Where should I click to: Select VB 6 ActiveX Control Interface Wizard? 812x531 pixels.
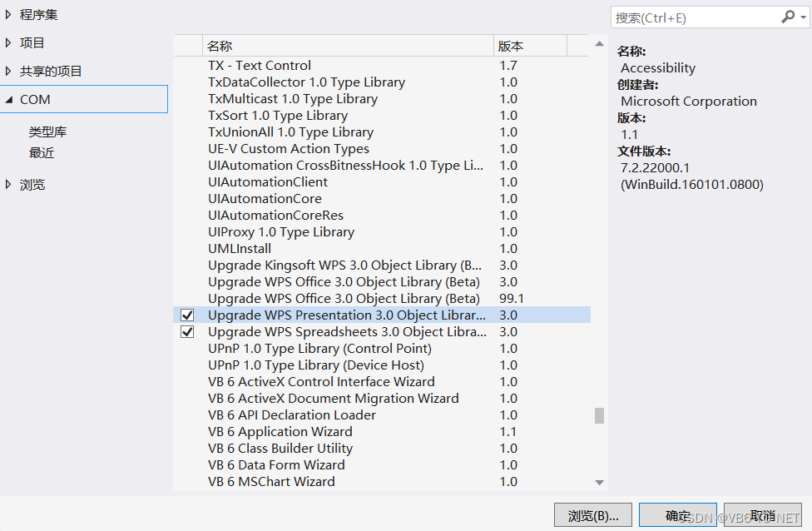[x=382, y=381]
